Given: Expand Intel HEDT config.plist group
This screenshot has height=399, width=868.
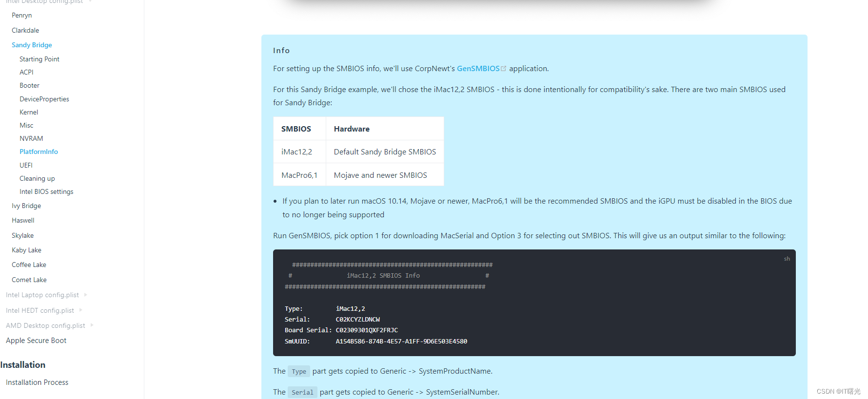Looking at the screenshot, I should tap(40, 310).
